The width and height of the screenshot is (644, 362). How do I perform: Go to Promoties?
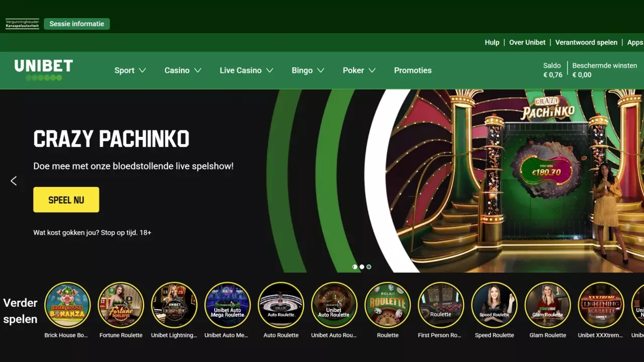(413, 70)
